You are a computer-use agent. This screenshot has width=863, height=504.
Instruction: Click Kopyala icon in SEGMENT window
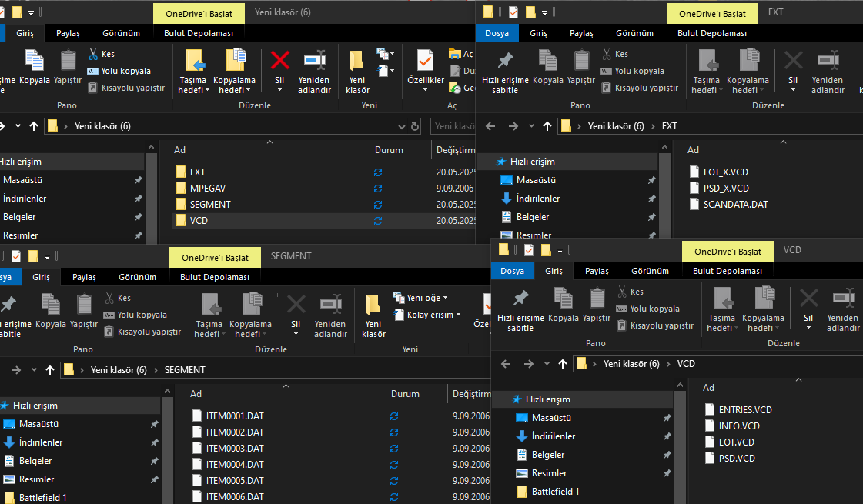[x=51, y=304]
